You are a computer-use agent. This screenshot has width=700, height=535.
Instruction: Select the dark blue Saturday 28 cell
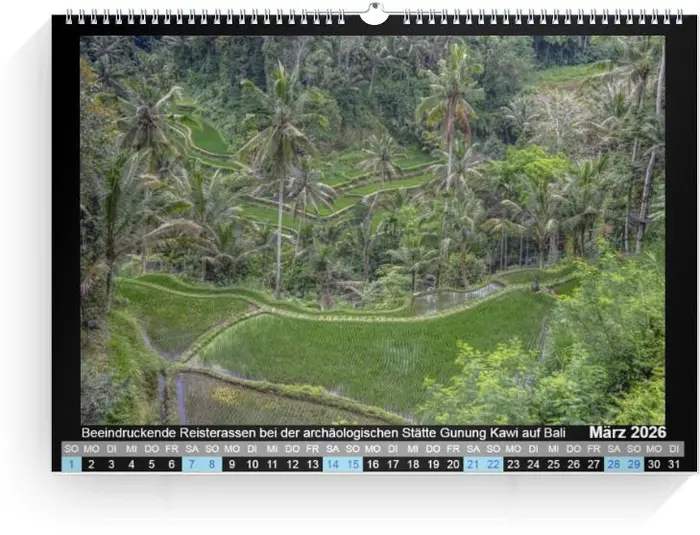[614, 464]
